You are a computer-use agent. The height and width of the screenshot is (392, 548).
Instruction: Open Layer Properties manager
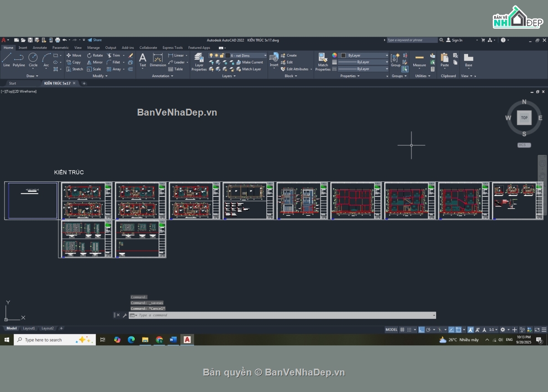pos(199,61)
